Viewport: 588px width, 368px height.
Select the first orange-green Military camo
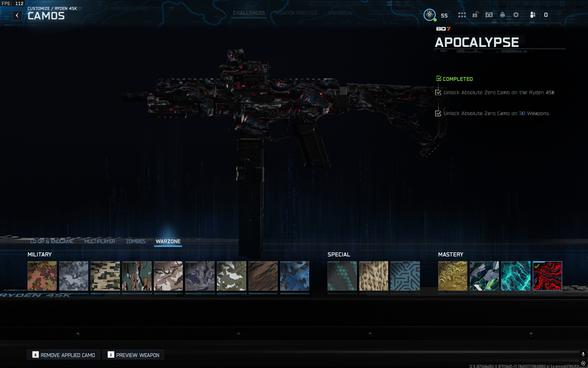42,276
